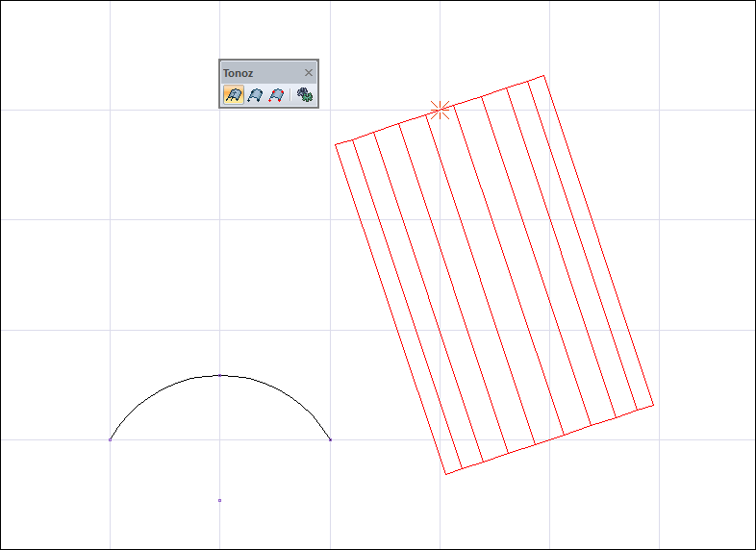Select the vault tool with black corner points
The width and height of the screenshot is (756, 550).
coord(255,95)
